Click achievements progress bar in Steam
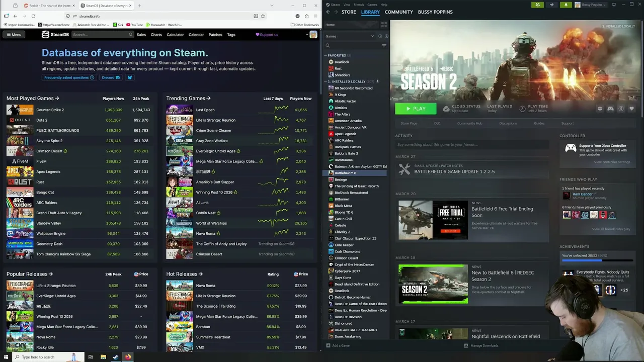644x362 pixels. [597, 261]
